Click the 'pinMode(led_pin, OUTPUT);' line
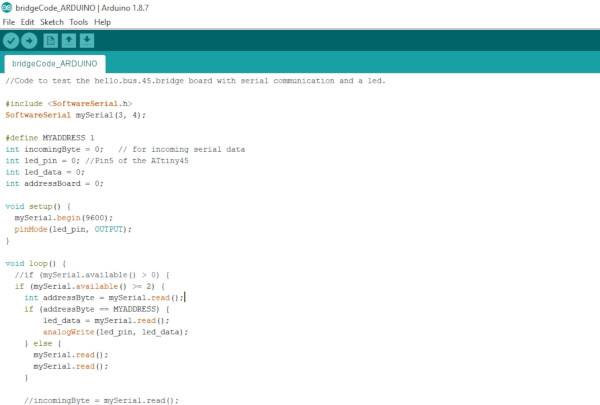Image resolution: width=600 pixels, height=405 pixels. 73,229
